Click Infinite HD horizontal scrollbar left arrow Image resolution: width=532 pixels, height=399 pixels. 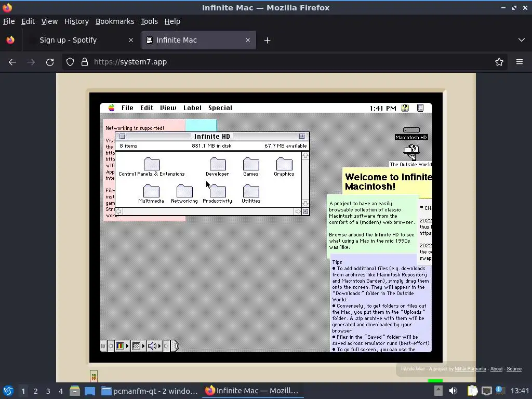point(119,211)
